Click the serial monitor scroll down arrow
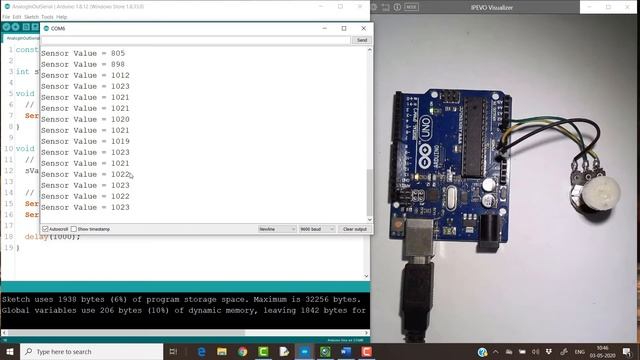The height and width of the screenshot is (360, 640). (x=369, y=220)
